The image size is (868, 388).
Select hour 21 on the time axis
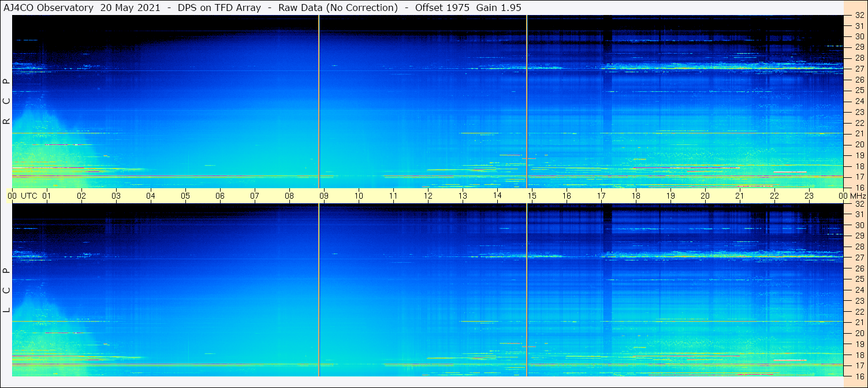740,196
